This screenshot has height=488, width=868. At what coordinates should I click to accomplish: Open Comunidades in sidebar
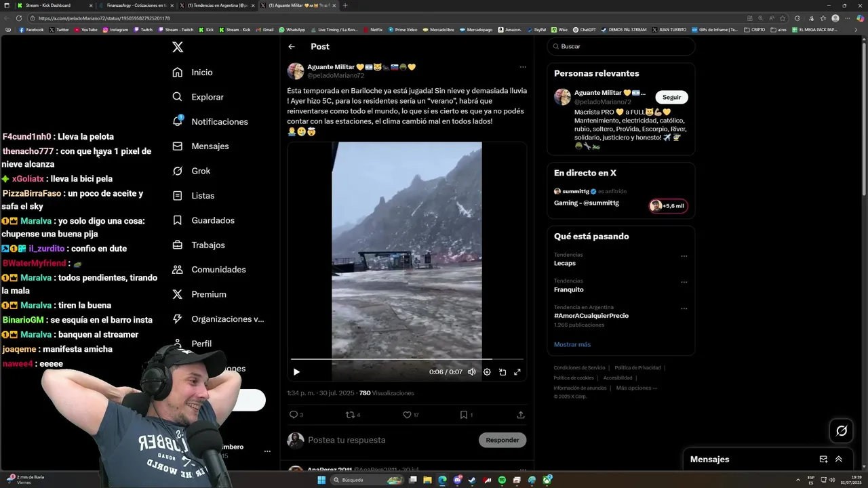click(209, 269)
